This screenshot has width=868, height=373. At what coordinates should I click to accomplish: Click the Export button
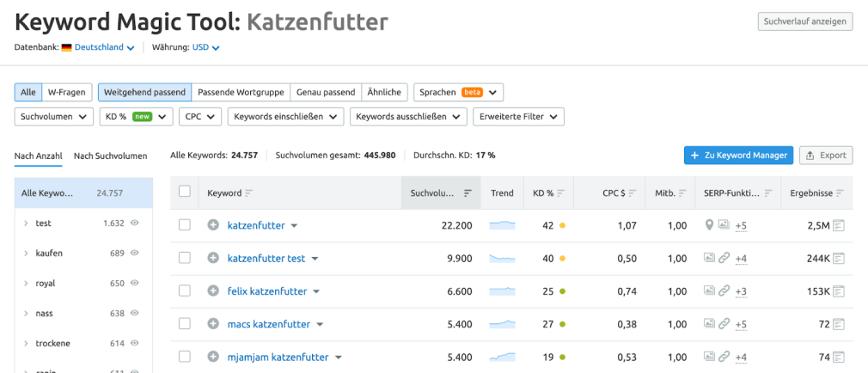(x=827, y=156)
